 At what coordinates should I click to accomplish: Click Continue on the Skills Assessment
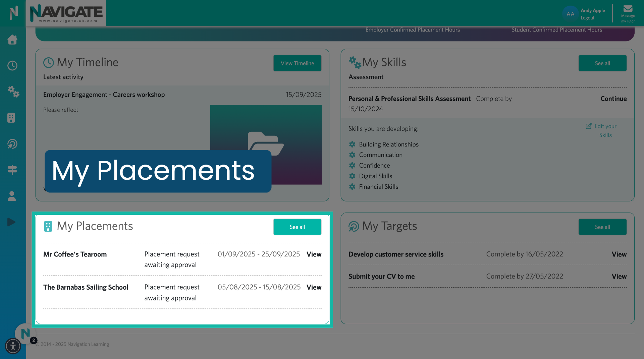(x=613, y=99)
